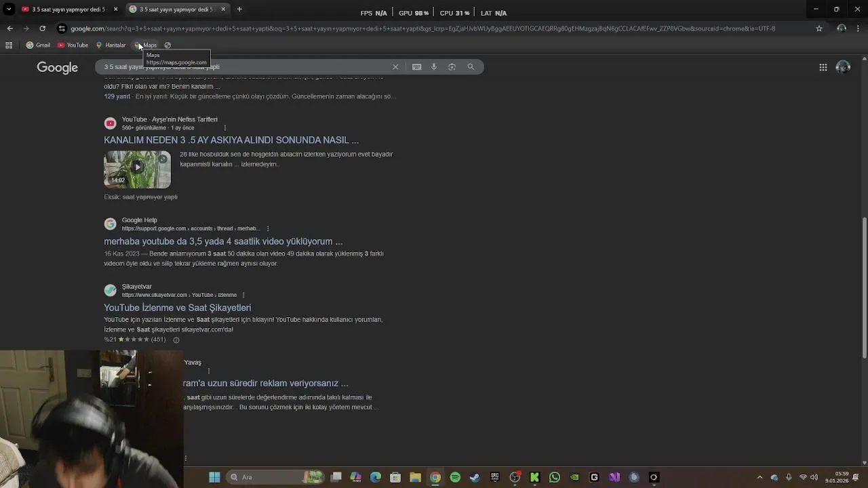This screenshot has width=868, height=488.
Task: Open the on-screen keyboard input tool
Action: [416, 67]
